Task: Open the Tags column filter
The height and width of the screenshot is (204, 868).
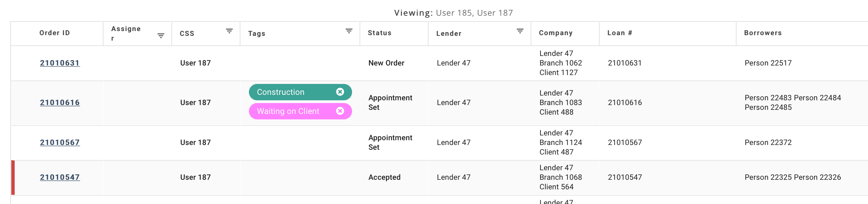Action: (x=349, y=31)
